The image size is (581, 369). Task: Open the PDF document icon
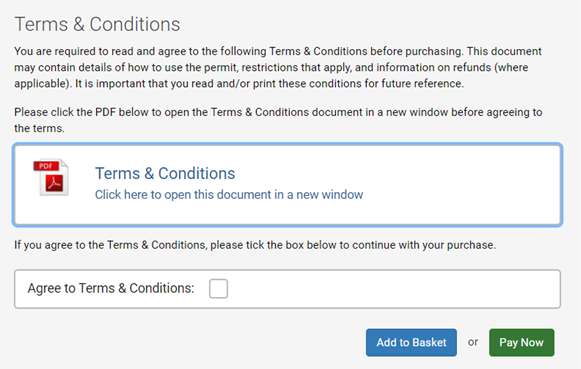[51, 177]
